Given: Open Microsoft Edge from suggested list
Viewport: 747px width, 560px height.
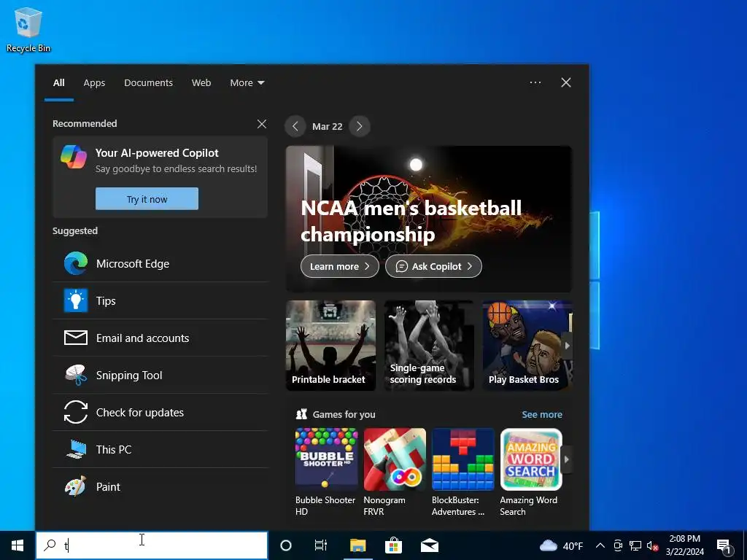Looking at the screenshot, I should pos(160,263).
